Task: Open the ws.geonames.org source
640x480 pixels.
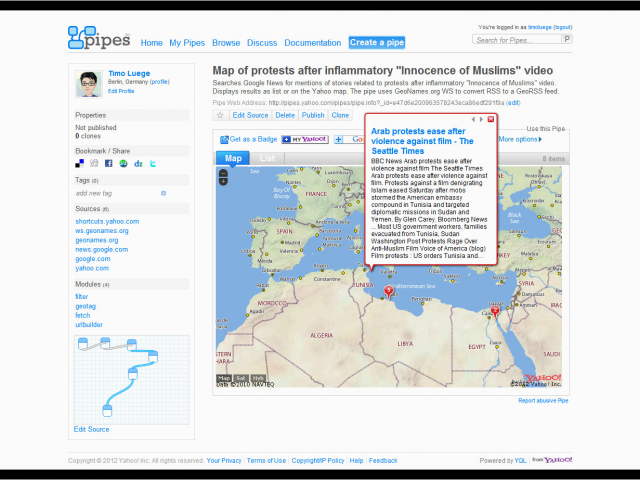Action: [x=102, y=231]
